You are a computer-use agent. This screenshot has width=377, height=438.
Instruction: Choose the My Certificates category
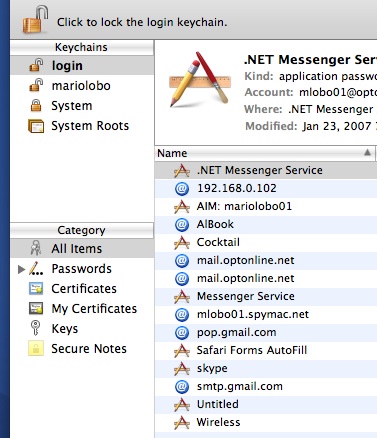(x=82, y=309)
